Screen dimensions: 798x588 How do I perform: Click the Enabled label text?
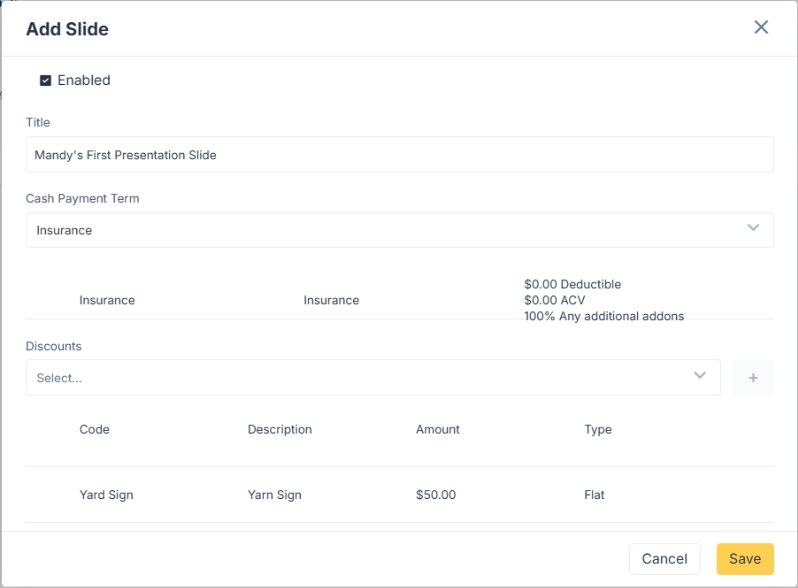(84, 80)
